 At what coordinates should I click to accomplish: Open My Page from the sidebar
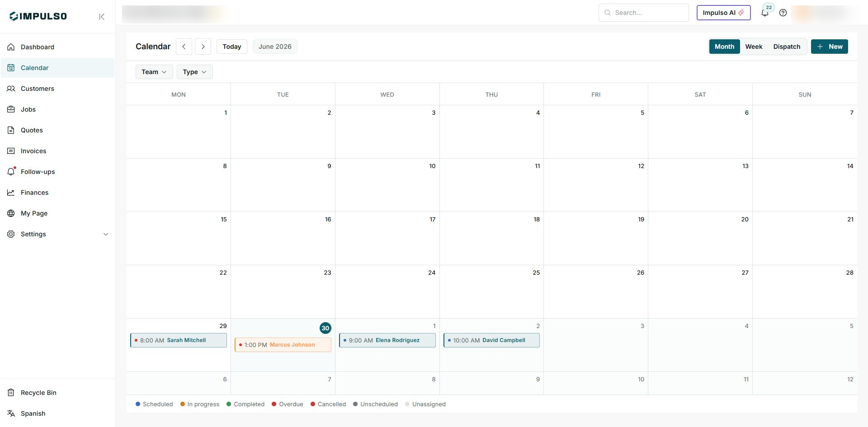pyautogui.click(x=57, y=213)
